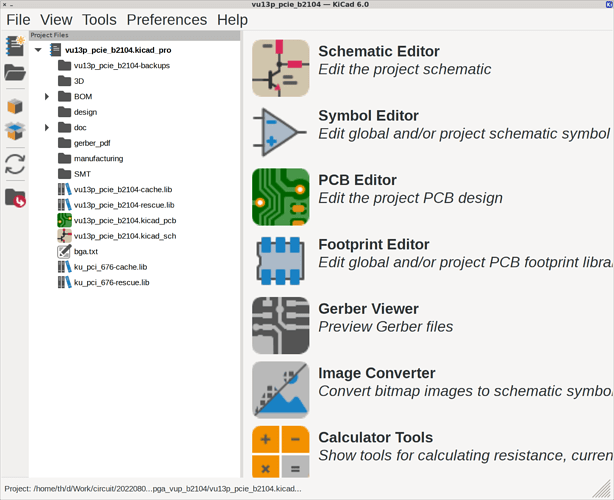Viewport: 614px width, 500px height.
Task: Select the manufacturing folder row
Action: click(98, 159)
